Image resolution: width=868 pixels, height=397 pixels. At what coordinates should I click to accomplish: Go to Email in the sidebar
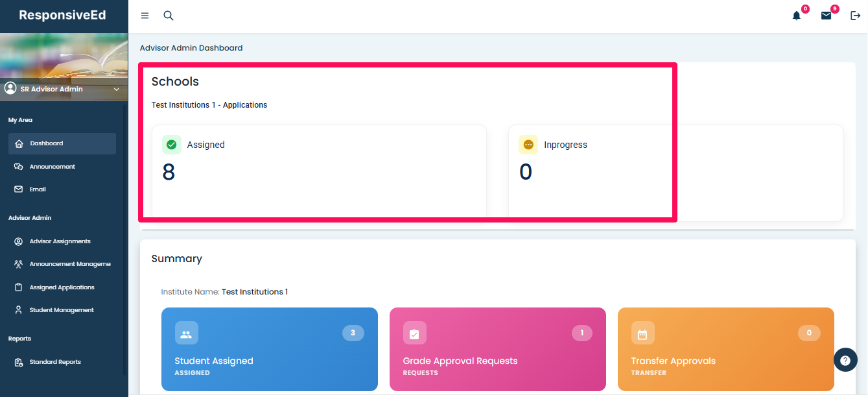tap(38, 189)
